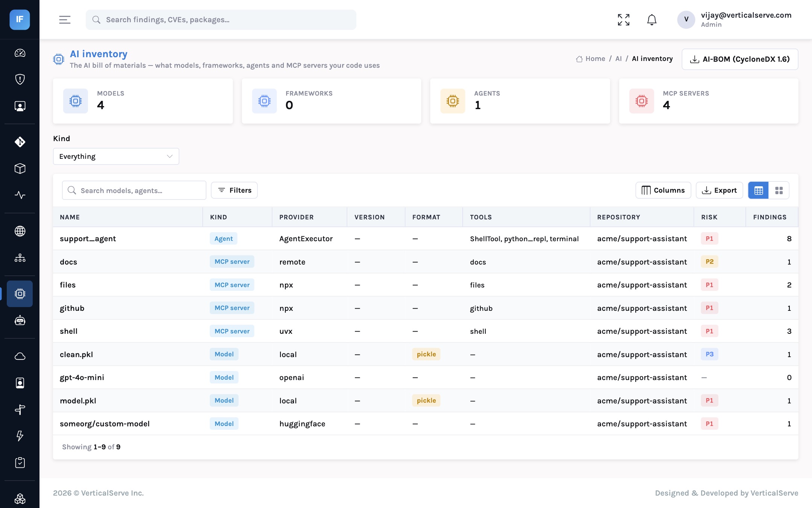Select the AI inventory chip sidebar icon

[20, 294]
